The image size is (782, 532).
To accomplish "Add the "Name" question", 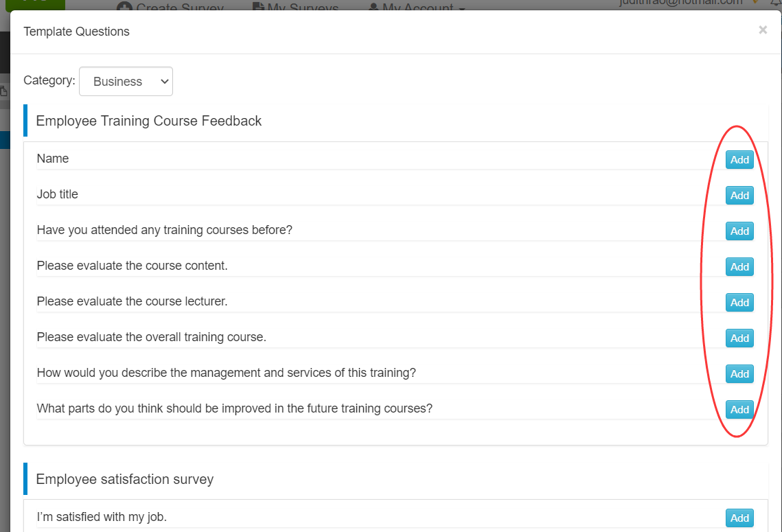I will (739, 160).
